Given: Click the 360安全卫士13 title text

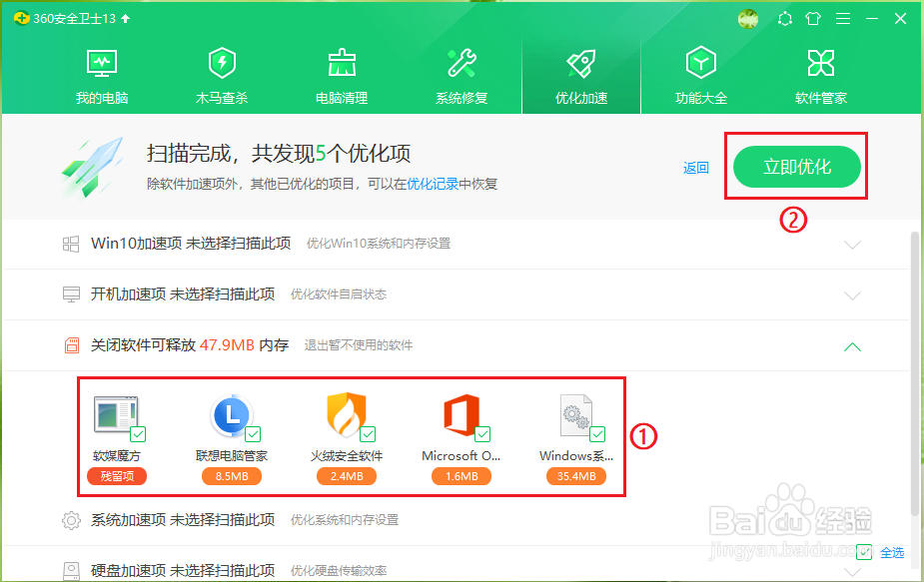Looking at the screenshot, I should pyautogui.click(x=74, y=19).
